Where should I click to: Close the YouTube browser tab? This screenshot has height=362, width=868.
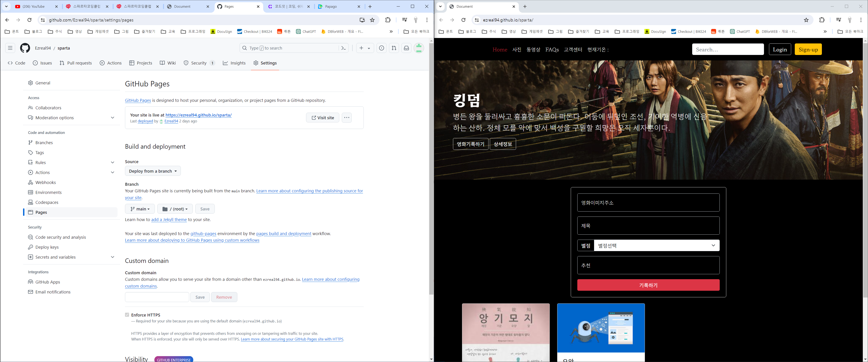coord(56,6)
